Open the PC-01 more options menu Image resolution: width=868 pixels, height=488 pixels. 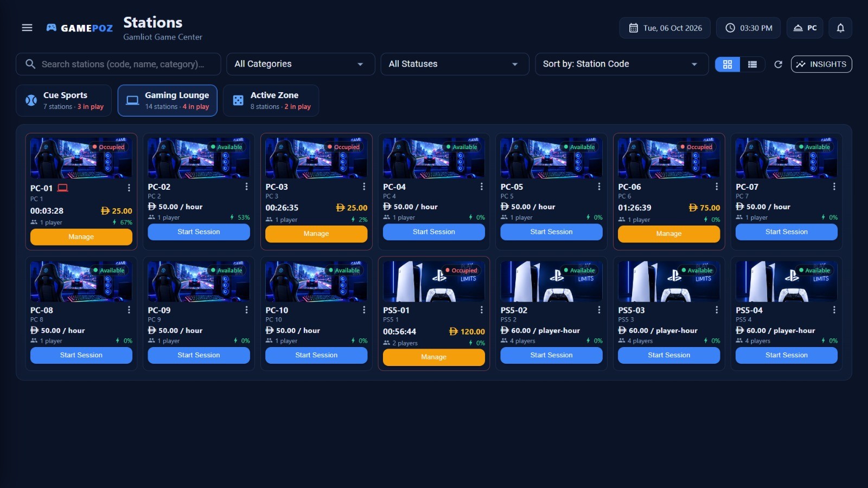[x=129, y=188]
